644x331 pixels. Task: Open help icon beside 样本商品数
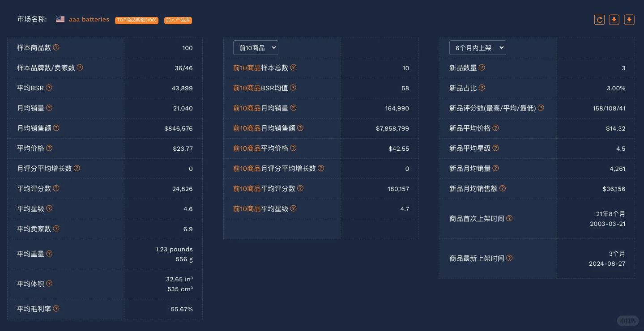(56, 47)
